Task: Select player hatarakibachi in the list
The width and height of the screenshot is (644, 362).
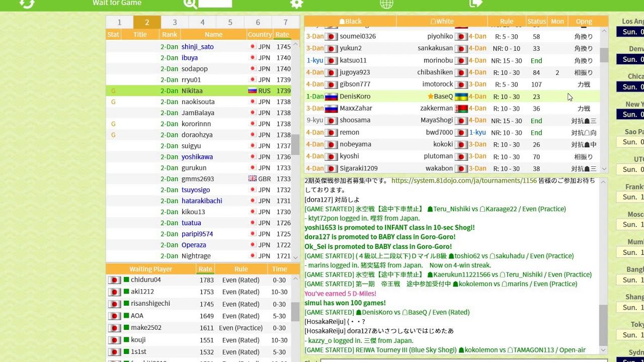Action: coord(199,201)
